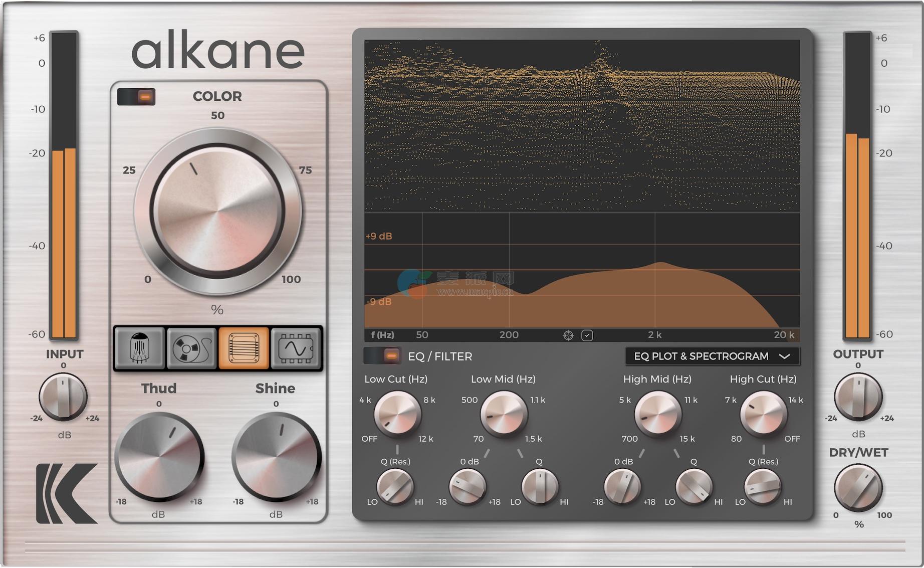Viewport: 924px width, 568px height.
Task: Click the Kazrog K logo
Action: (67, 493)
